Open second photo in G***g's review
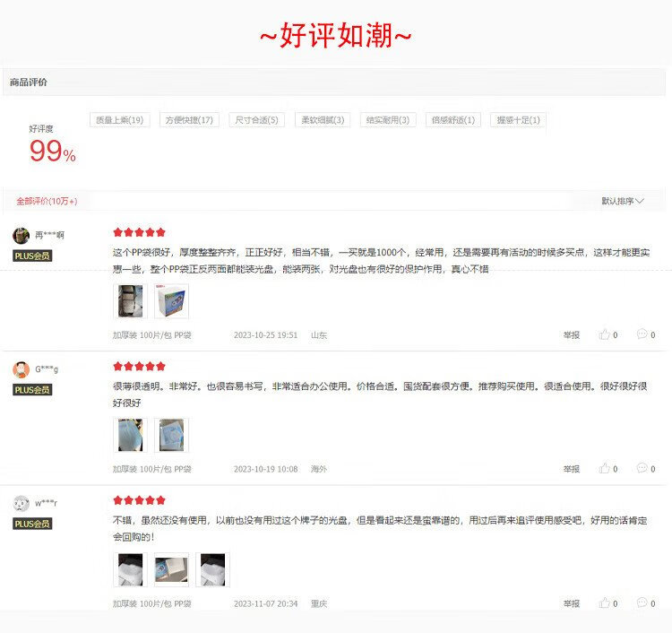 pyautogui.click(x=171, y=435)
